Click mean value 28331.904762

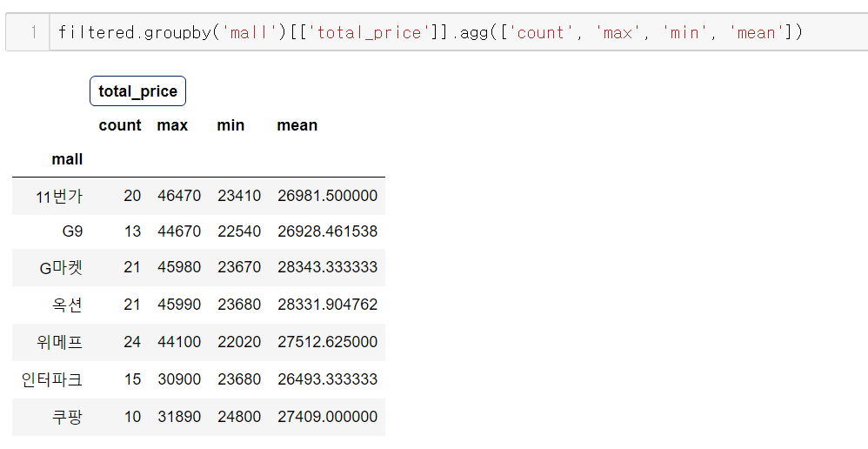[328, 304]
